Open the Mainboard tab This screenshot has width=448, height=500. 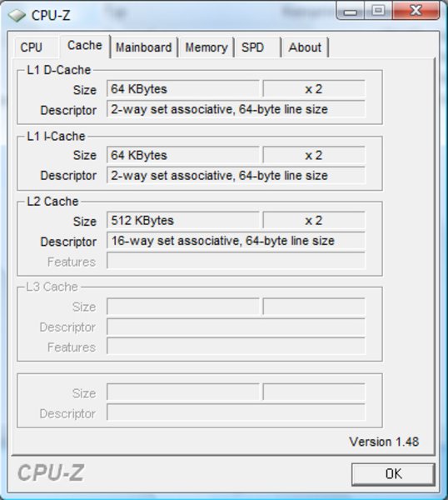(x=143, y=47)
